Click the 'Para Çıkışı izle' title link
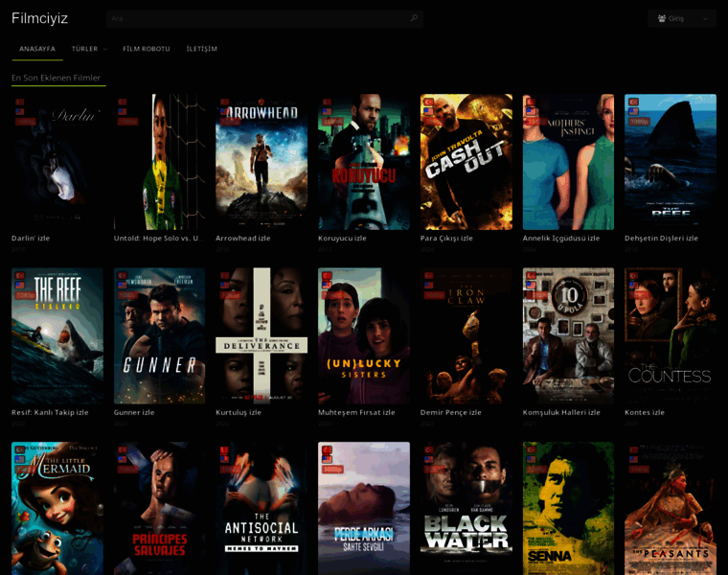The width and height of the screenshot is (728, 575). click(446, 239)
